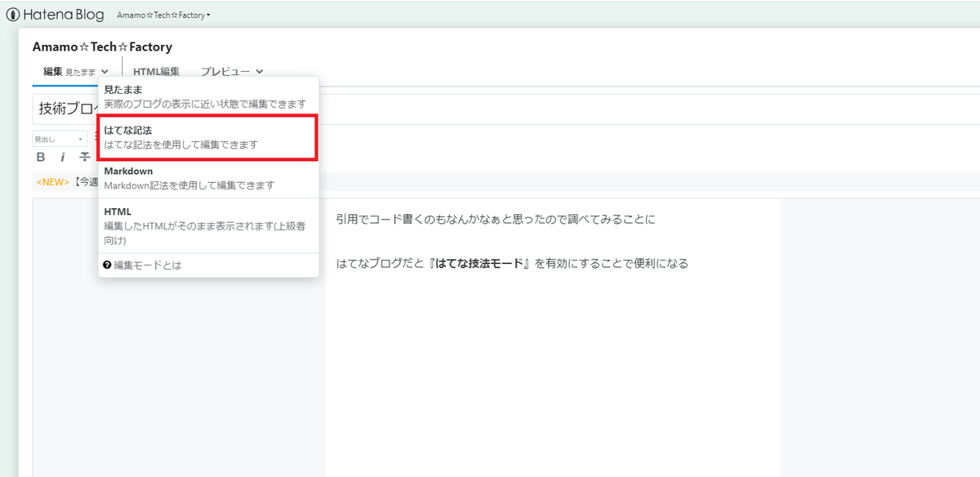Toggle bold formatting
The width and height of the screenshot is (980, 477).
tap(42, 157)
